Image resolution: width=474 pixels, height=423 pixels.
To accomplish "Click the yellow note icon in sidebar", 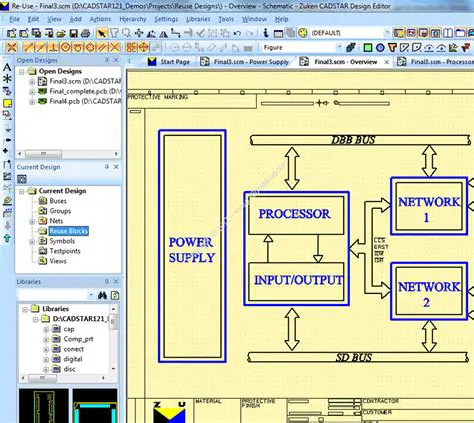I will pos(7,103).
